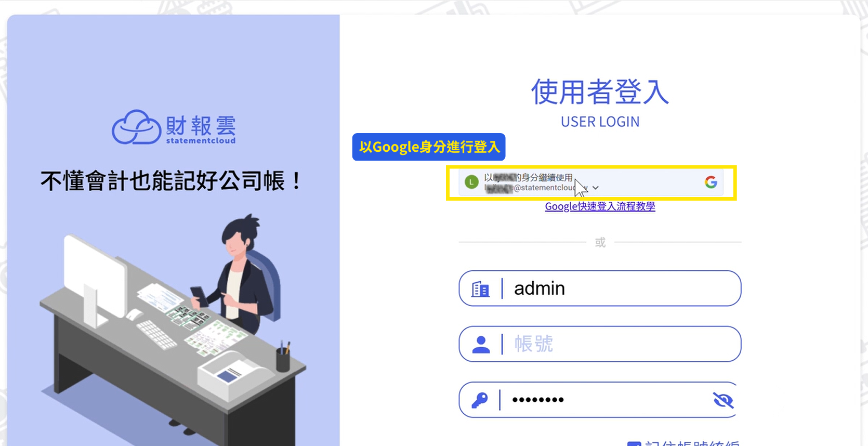Screen dimensions: 868x446
Task: Click the building icon beside admin
Action: pyautogui.click(x=480, y=288)
